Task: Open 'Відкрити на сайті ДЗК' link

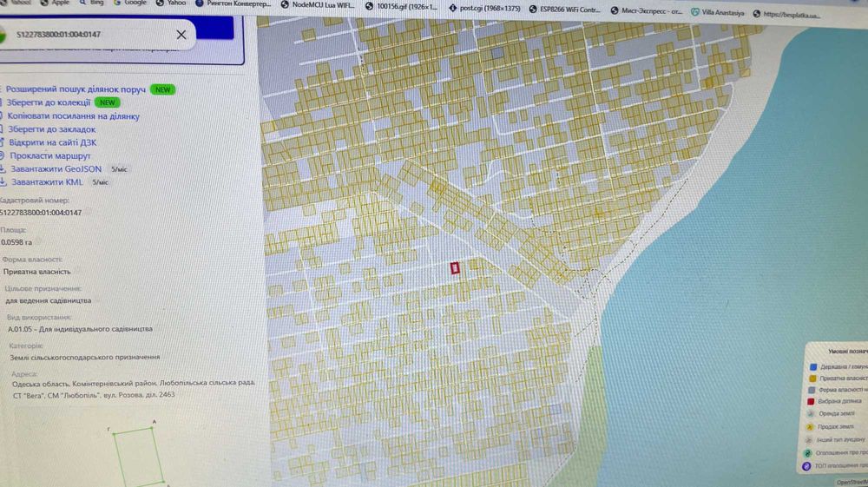Action: [53, 142]
